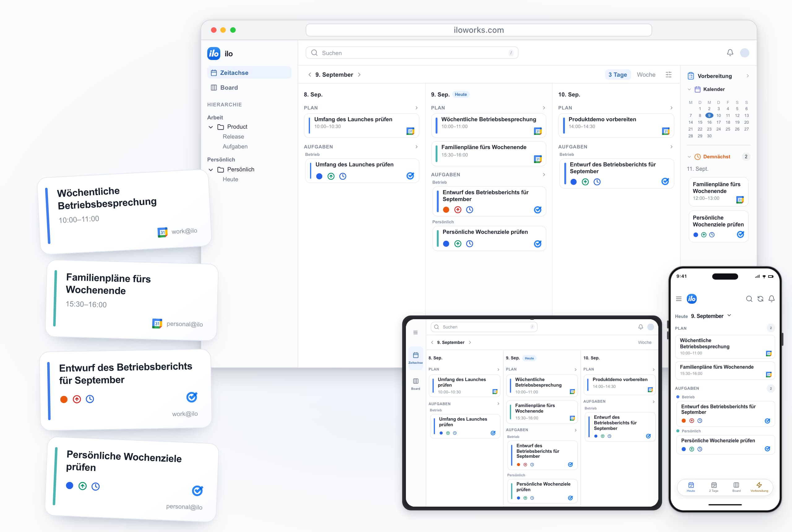Complete 10. Sep. Entwurf des Betriebsberichts task
Image resolution: width=792 pixels, height=532 pixels.
pyautogui.click(x=665, y=182)
